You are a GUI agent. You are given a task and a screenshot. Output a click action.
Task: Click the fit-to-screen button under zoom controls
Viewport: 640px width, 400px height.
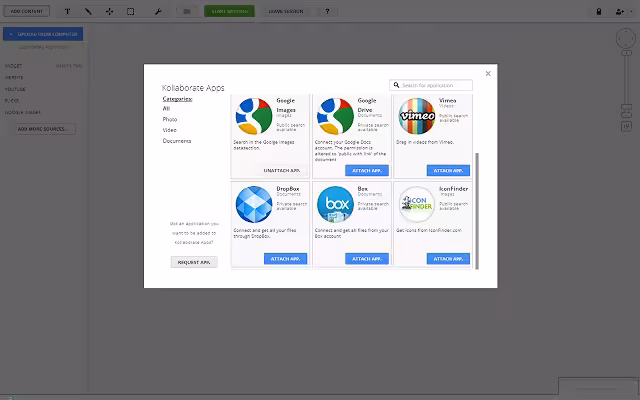pos(627,127)
